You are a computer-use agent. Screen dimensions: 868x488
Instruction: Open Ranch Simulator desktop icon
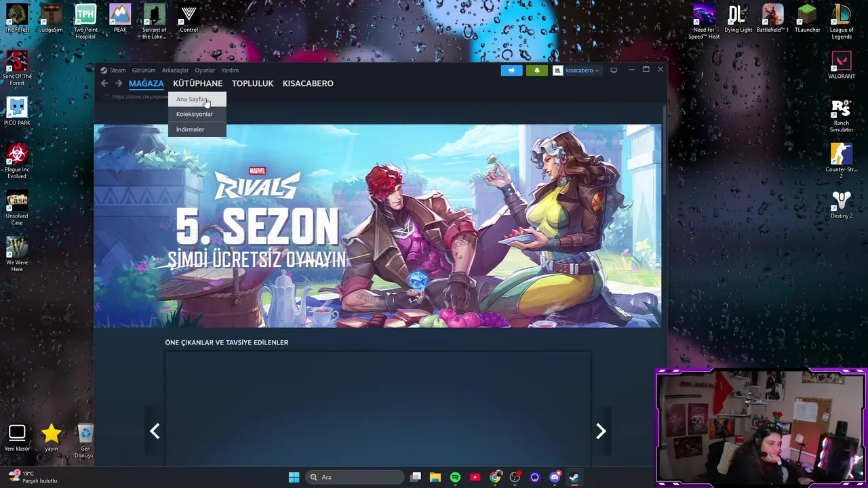pyautogui.click(x=842, y=115)
